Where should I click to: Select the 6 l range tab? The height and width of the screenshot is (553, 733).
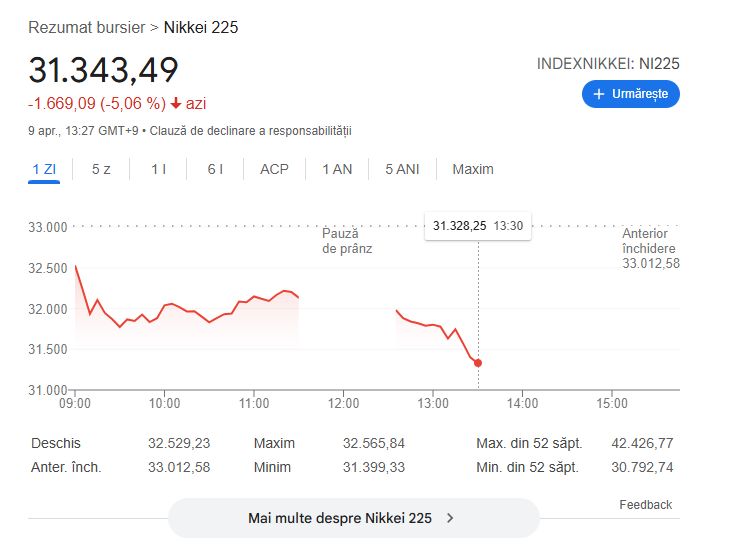(x=215, y=169)
